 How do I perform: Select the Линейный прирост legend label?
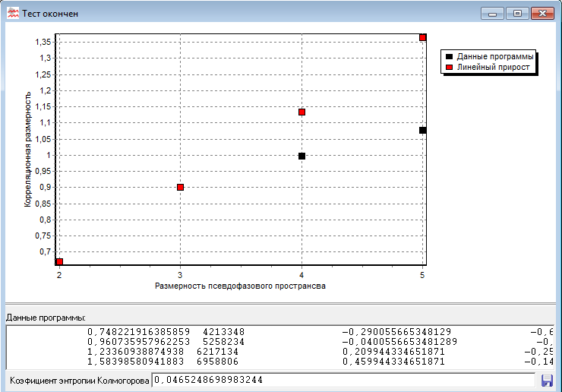tap(493, 68)
